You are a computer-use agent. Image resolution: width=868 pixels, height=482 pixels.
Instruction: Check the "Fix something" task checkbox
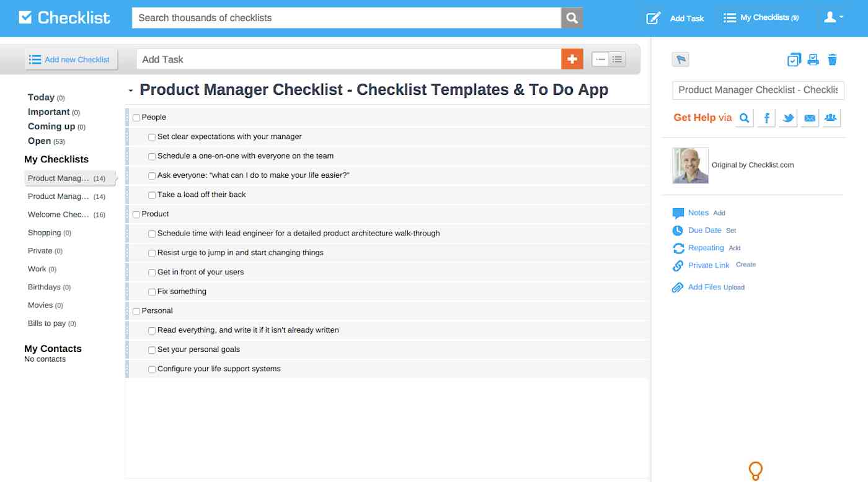point(152,292)
